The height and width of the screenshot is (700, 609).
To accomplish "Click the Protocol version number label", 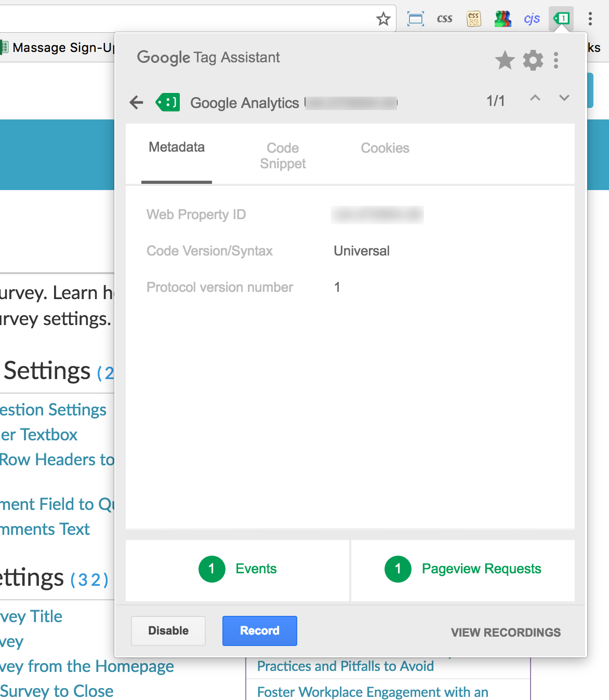I will (x=220, y=287).
